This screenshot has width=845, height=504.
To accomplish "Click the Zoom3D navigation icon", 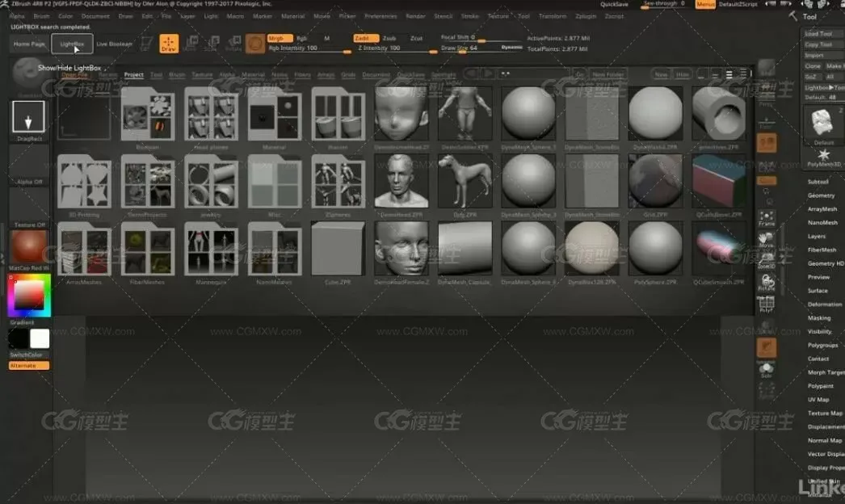I will (767, 260).
